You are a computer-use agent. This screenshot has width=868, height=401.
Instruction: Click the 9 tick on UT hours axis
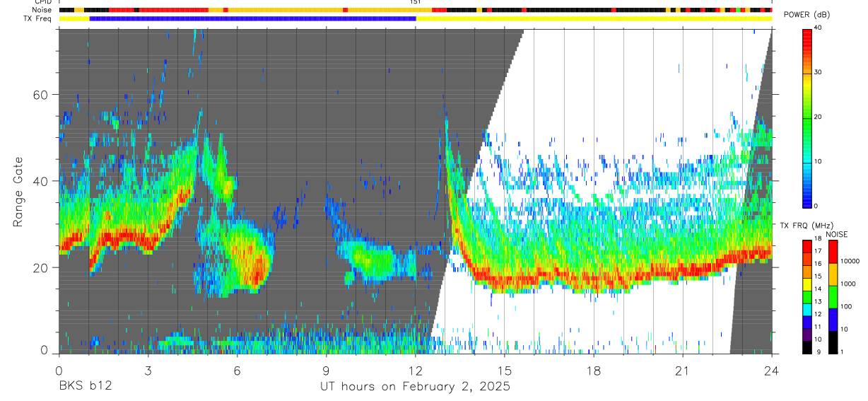point(326,370)
